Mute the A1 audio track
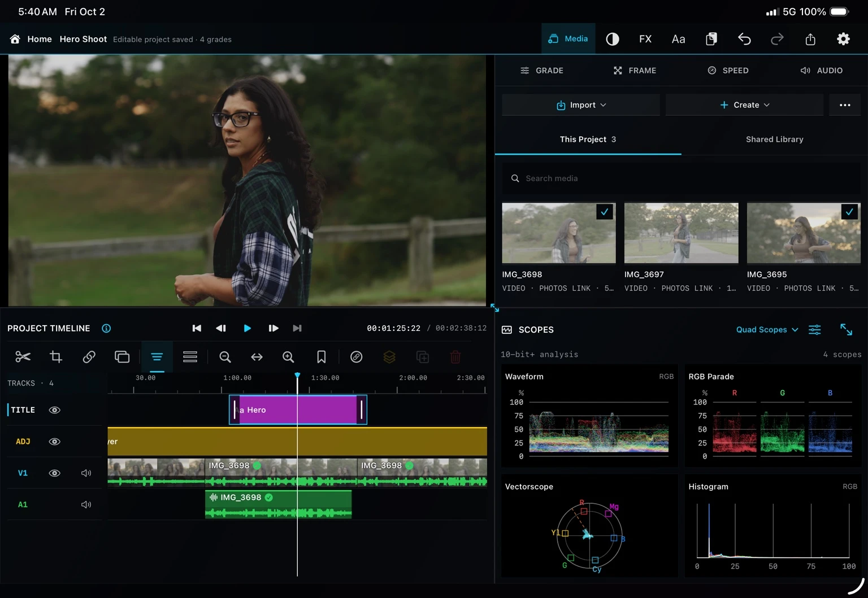Viewport: 868px width, 598px height. click(86, 505)
